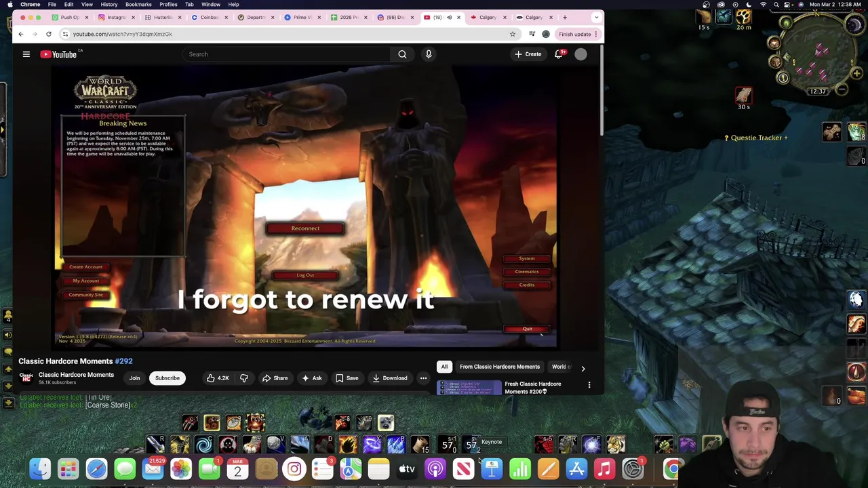868x488 pixels.
Task: Download the video via Download button
Action: coord(390,378)
